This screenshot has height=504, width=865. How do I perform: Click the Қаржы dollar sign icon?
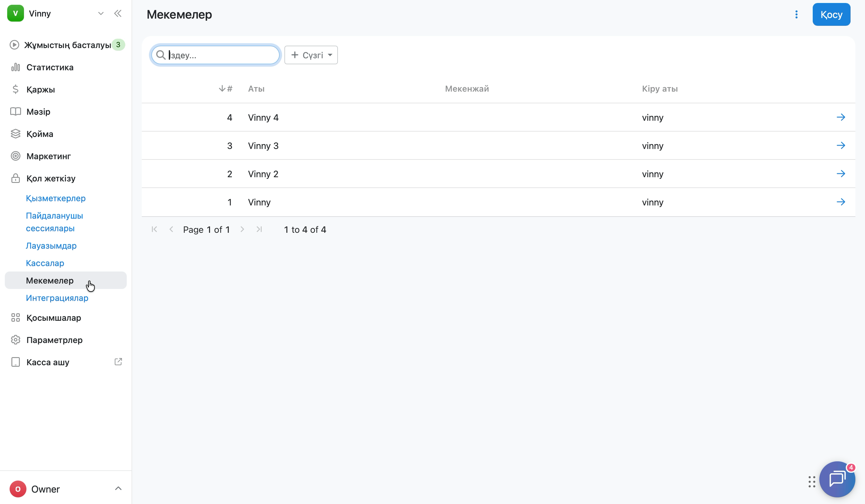point(15,89)
